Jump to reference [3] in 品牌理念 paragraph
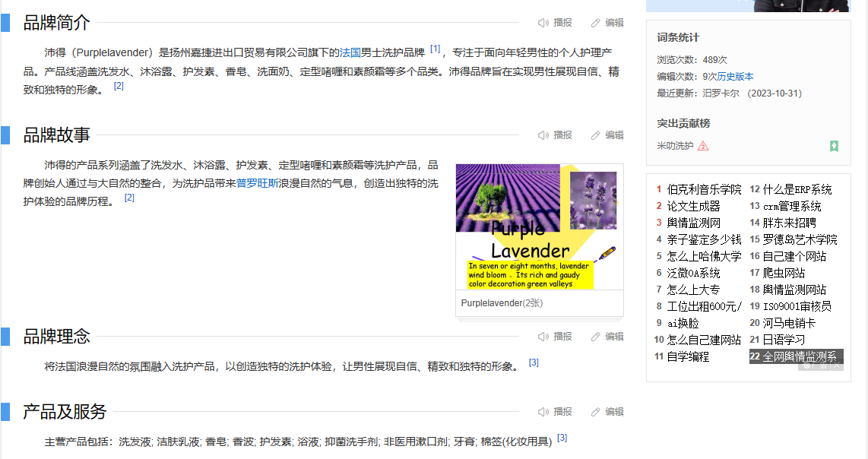 coord(534,362)
